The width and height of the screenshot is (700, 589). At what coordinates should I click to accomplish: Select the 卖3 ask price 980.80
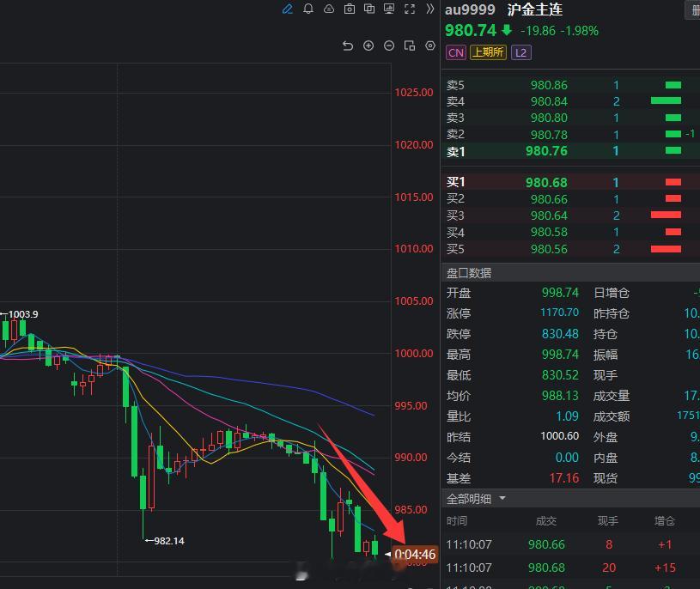[x=549, y=118]
